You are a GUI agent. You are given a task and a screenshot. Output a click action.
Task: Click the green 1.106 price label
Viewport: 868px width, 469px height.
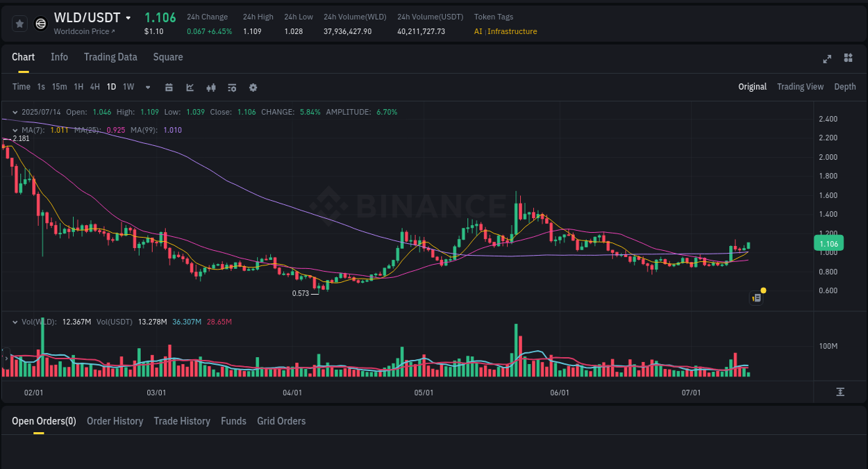(x=828, y=243)
